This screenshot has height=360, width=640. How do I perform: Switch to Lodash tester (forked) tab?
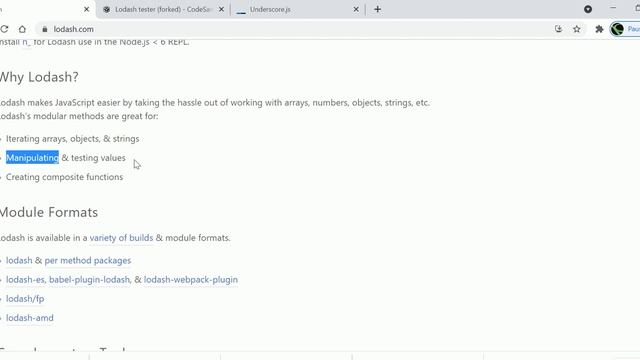[x=163, y=9]
